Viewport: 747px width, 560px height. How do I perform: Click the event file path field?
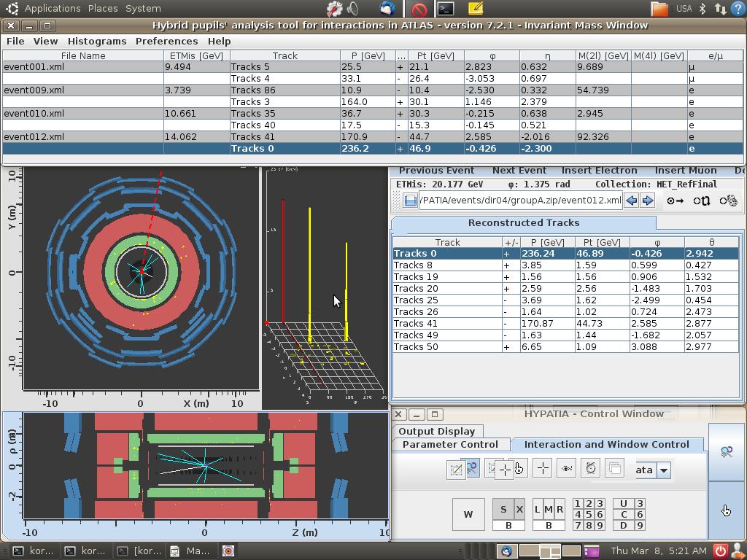point(520,201)
